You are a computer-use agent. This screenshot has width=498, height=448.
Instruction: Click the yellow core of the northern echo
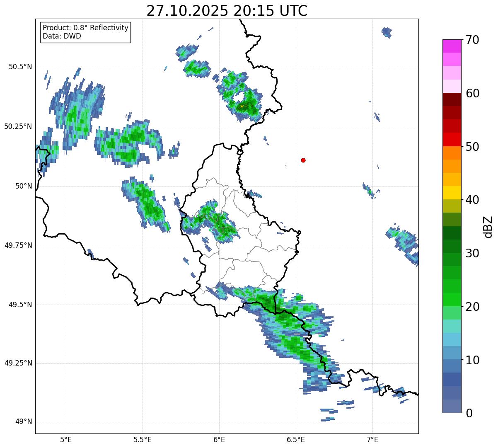coord(242,106)
